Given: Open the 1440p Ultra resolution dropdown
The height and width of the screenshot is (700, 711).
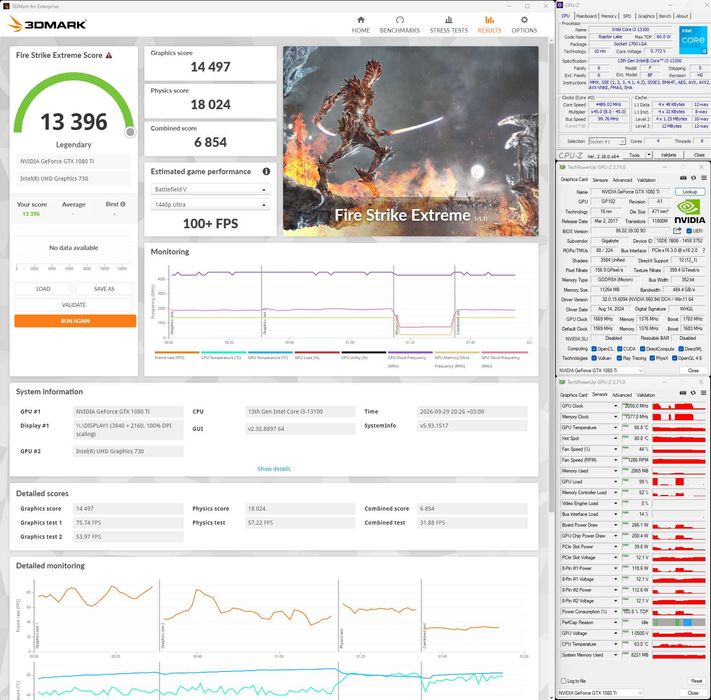Looking at the screenshot, I should point(210,205).
